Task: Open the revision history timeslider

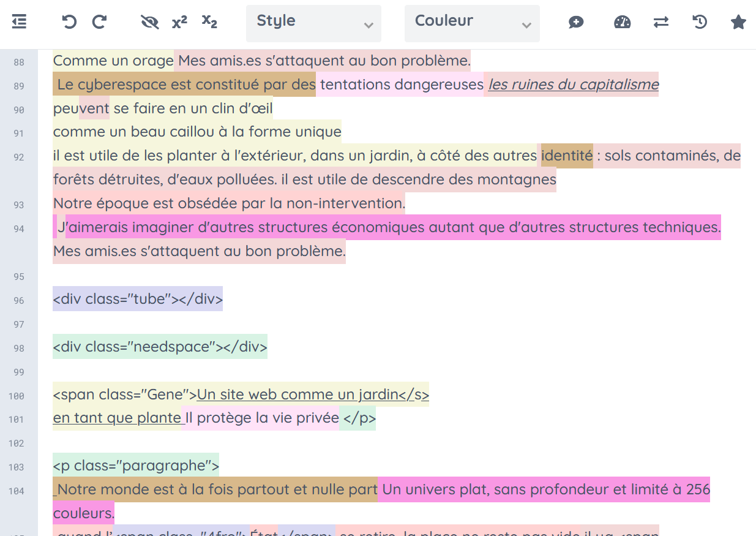Action: pyautogui.click(x=700, y=22)
